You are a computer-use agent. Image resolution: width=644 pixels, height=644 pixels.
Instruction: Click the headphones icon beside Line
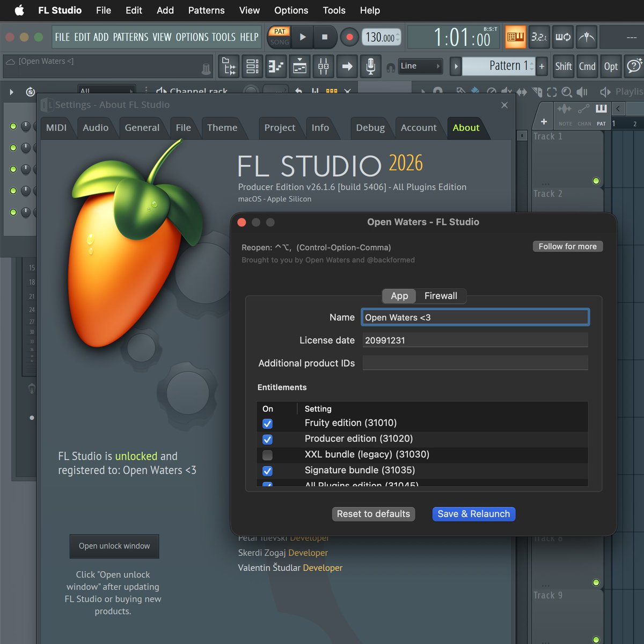point(391,67)
